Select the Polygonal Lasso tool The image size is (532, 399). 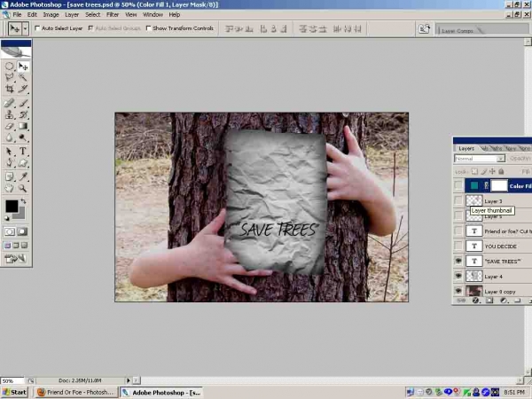coord(10,77)
